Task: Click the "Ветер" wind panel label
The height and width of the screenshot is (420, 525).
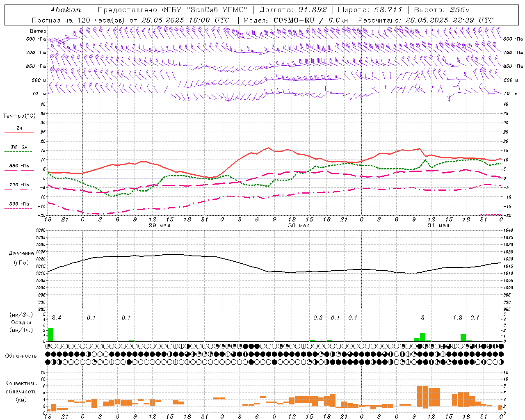Action: (38, 31)
